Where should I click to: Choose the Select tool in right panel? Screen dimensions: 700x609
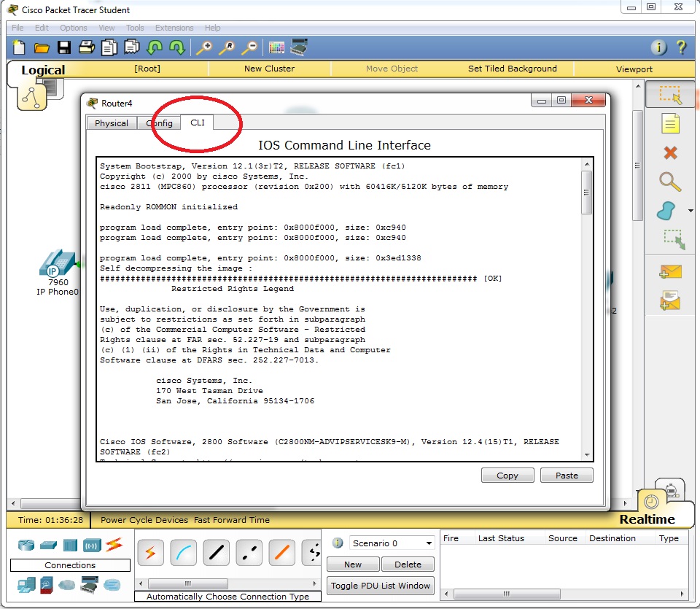670,94
